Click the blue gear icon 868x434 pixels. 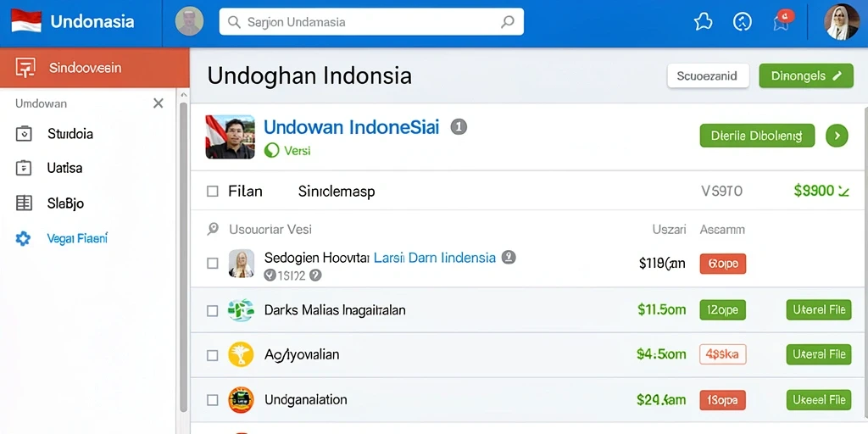[23, 238]
